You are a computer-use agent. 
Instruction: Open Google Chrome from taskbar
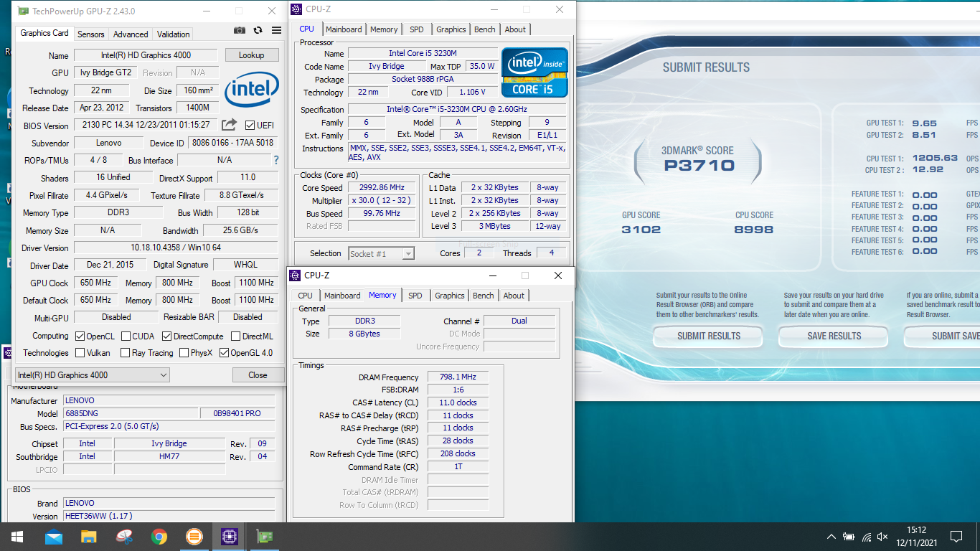tap(159, 537)
